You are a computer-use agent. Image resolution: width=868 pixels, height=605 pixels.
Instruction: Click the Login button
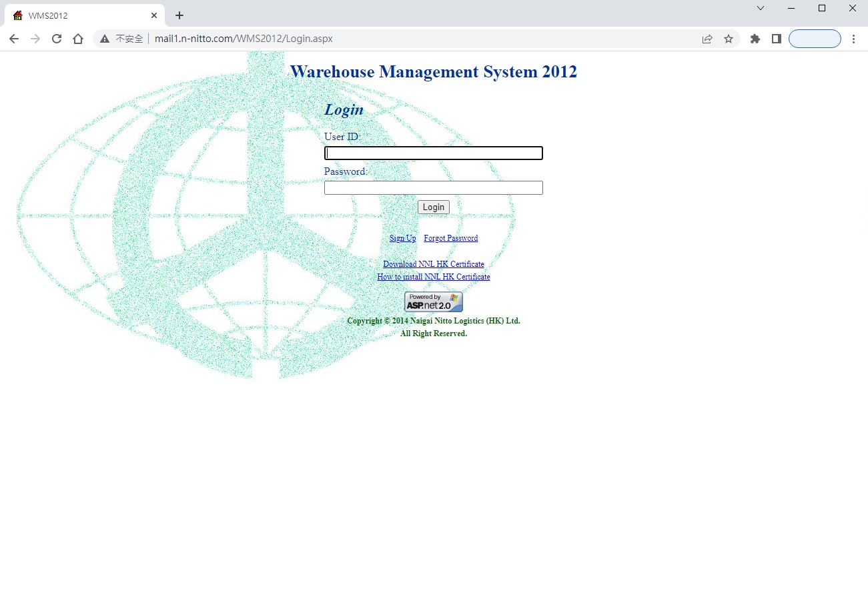coord(434,207)
